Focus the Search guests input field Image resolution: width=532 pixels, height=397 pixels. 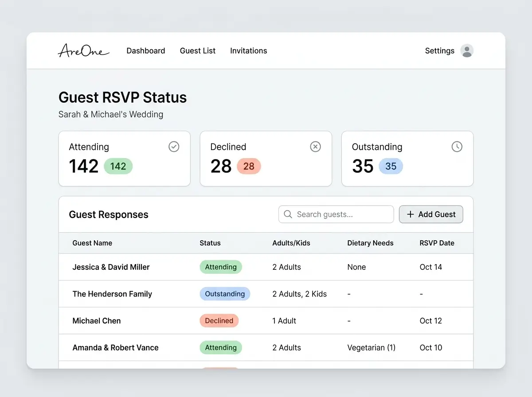336,214
